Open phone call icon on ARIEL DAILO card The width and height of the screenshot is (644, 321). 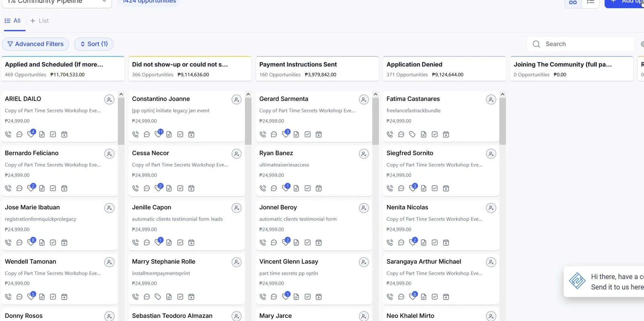click(x=8, y=135)
